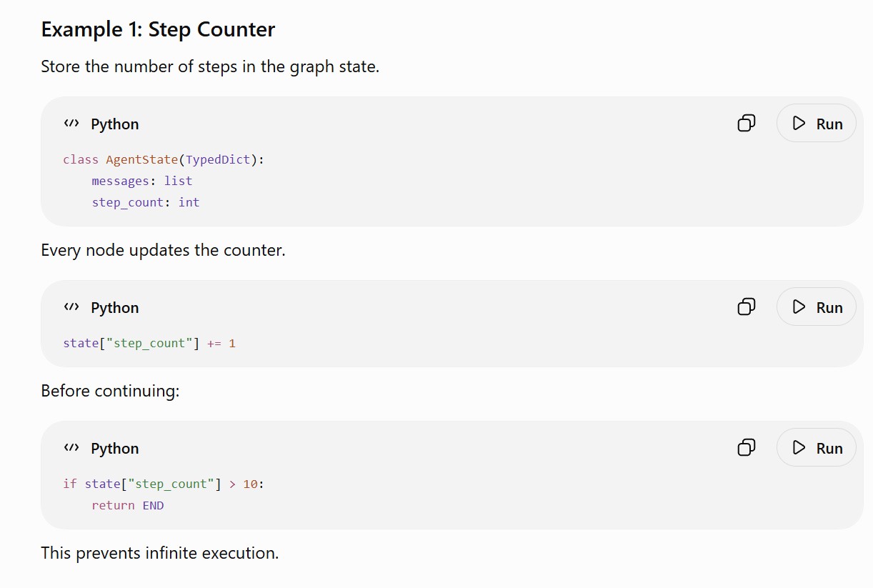Click Python label on the AgentState block

115,124
